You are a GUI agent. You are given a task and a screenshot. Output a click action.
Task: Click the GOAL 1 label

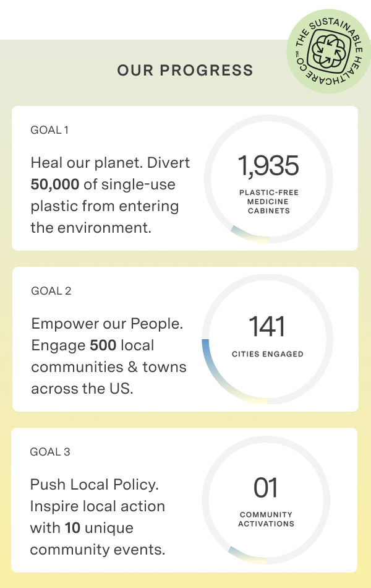point(49,130)
